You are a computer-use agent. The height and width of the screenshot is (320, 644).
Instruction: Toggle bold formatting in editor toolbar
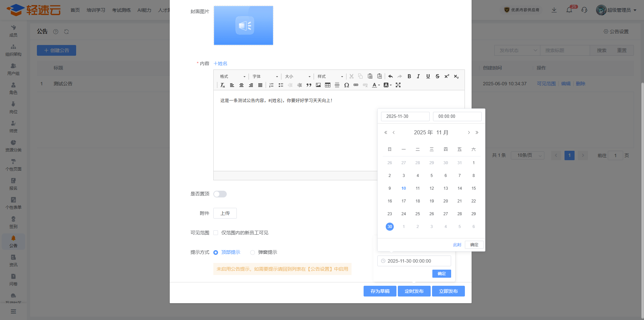[409, 77]
